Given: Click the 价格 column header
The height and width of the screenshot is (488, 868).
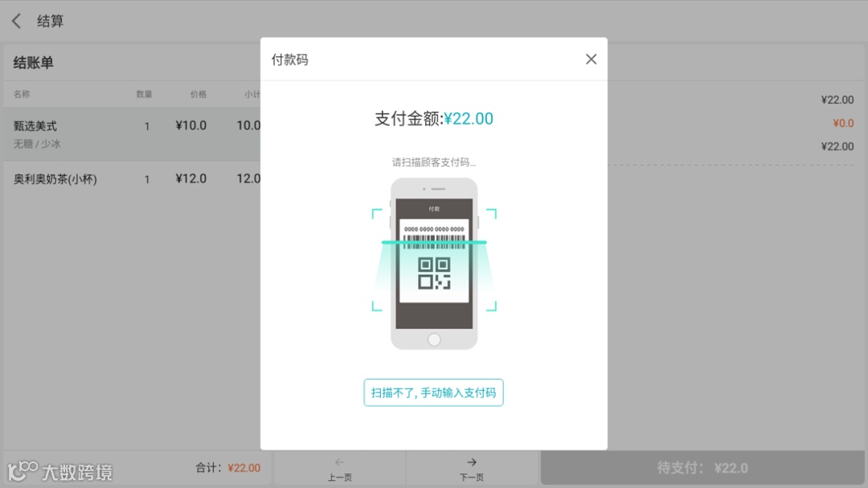Looking at the screenshot, I should [199, 94].
